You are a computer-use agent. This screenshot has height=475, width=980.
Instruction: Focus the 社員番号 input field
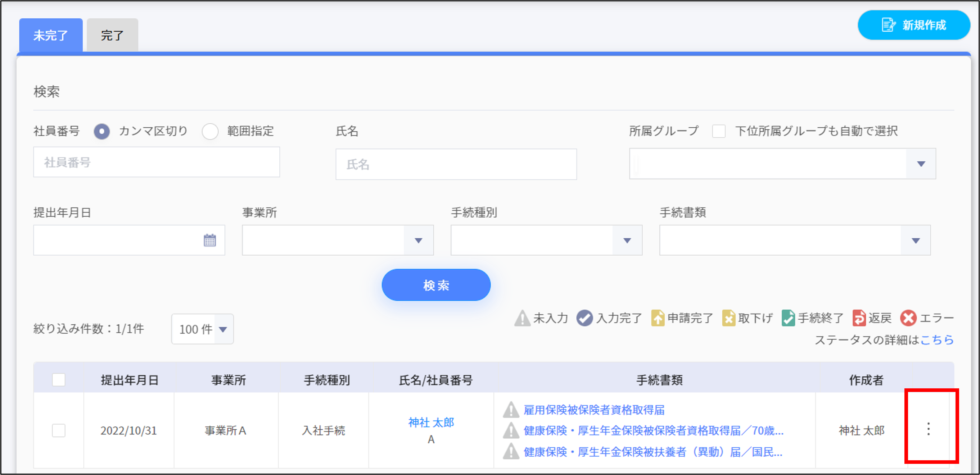click(x=156, y=162)
